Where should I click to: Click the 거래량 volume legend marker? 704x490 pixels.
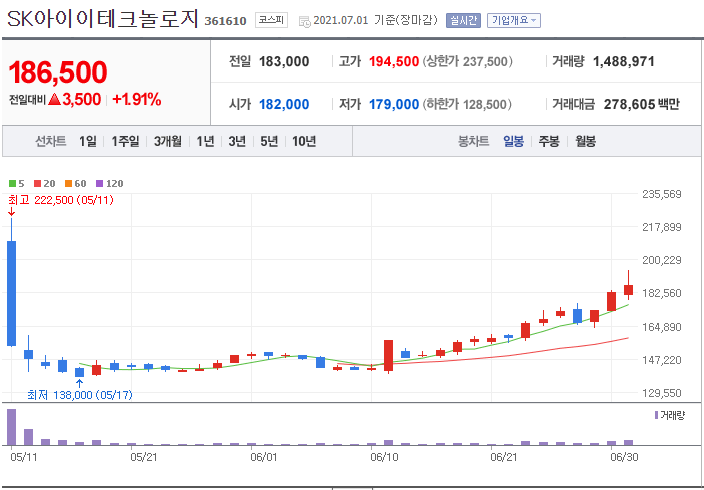coord(657,415)
